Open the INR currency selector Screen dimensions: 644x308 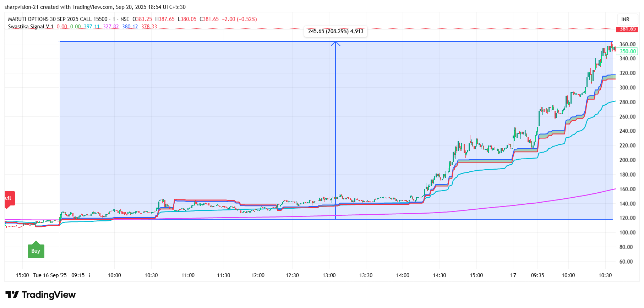625,20
